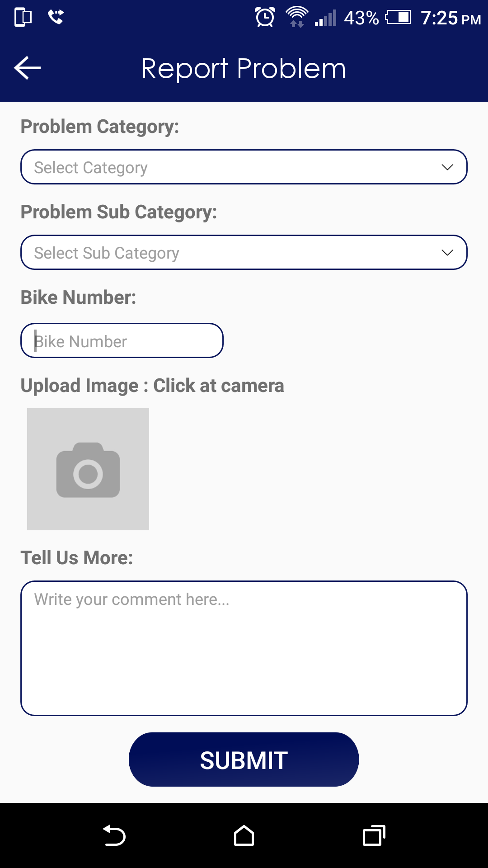Viewport: 488px width, 868px height.
Task: Tap the phone call status icon
Action: tap(56, 17)
